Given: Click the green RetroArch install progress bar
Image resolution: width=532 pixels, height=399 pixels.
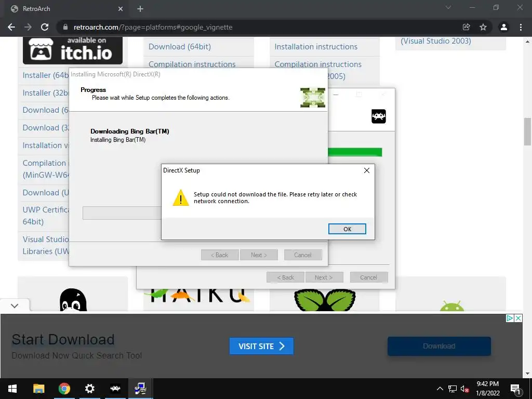Looking at the screenshot, I should [x=355, y=152].
